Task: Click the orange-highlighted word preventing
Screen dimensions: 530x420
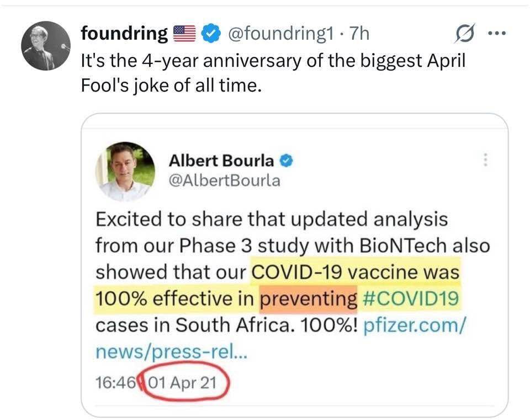Action: [x=309, y=299]
